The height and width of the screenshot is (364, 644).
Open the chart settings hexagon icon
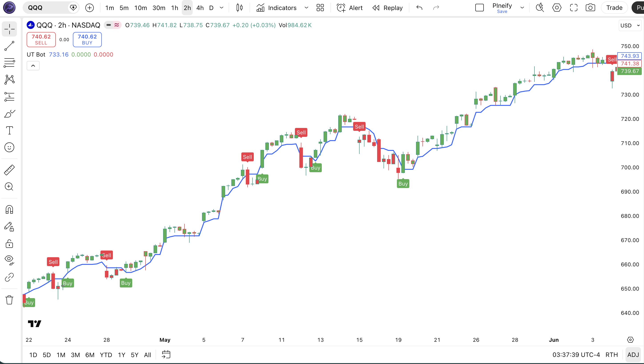pos(557,8)
